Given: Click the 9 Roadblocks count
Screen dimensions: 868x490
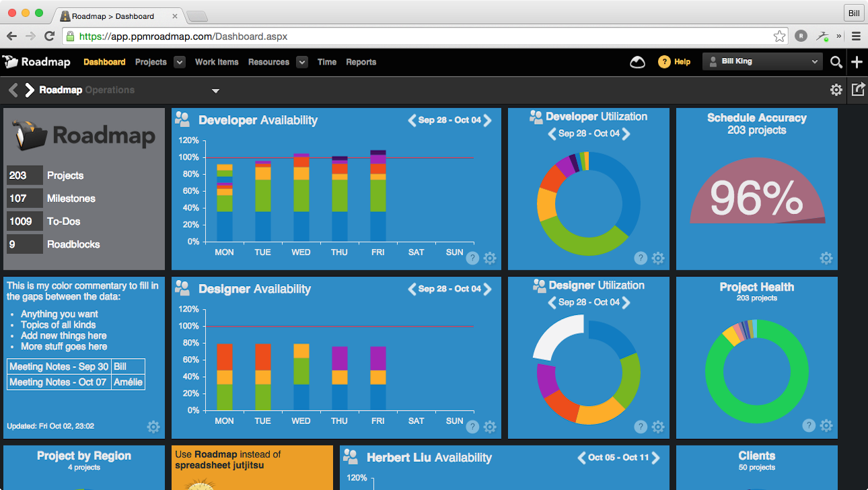Looking at the screenshot, I should [25, 244].
